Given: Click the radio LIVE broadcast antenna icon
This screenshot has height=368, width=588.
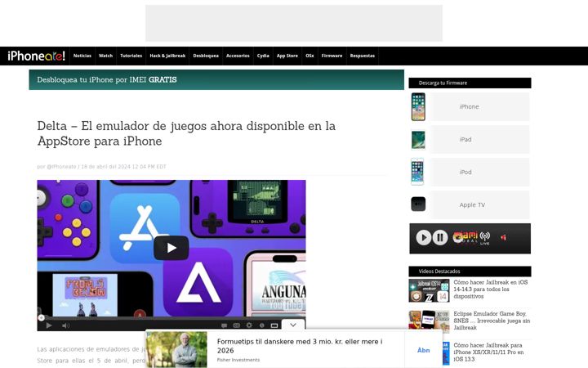Looking at the screenshot, I should (x=485, y=238).
